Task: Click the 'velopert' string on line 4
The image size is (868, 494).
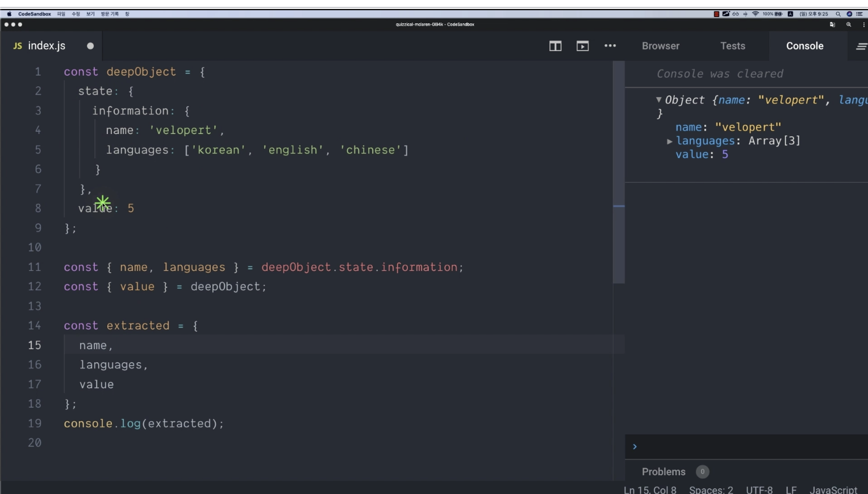Action: (183, 130)
